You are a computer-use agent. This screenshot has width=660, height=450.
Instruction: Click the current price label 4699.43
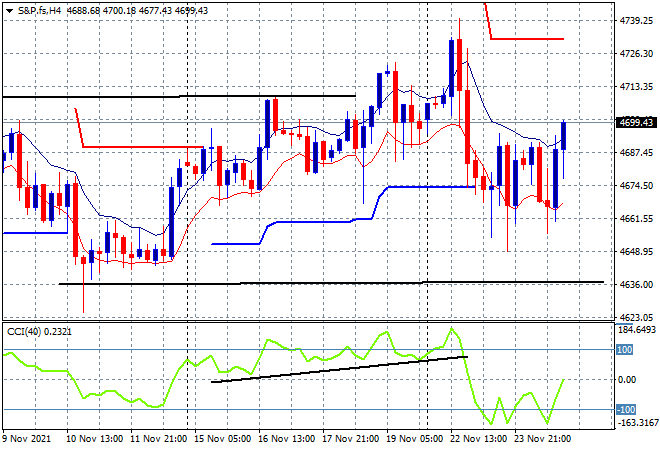(636, 122)
